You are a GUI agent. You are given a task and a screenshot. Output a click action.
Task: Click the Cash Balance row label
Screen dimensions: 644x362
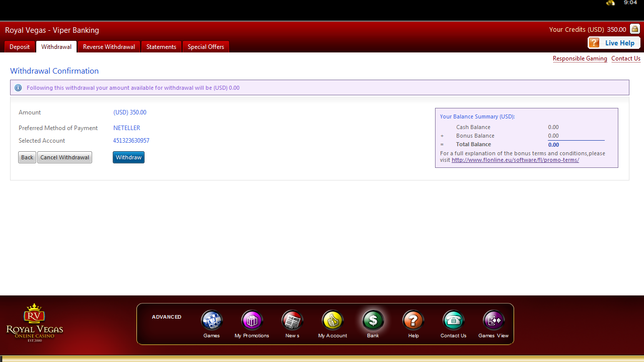(473, 127)
